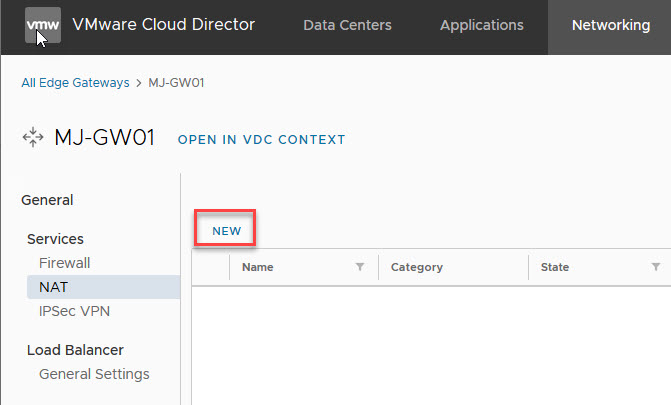The height and width of the screenshot is (405, 671).
Task: Open Firewall under Services
Action: [65, 263]
